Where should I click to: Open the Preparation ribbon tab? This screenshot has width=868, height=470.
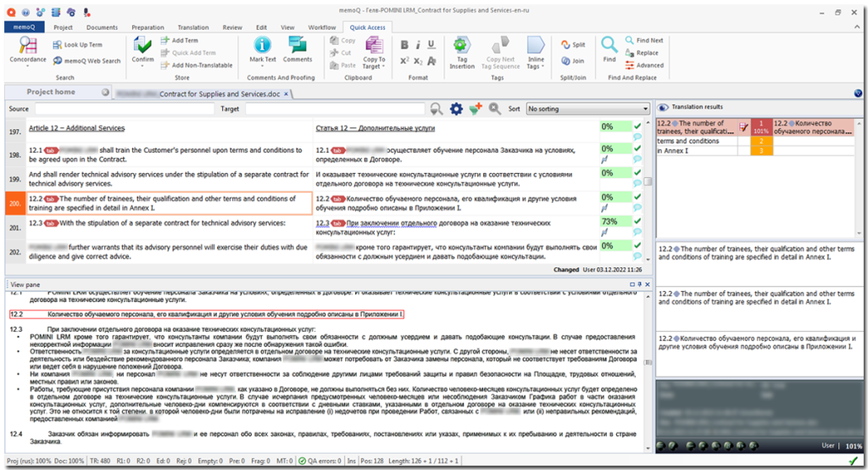147,28
